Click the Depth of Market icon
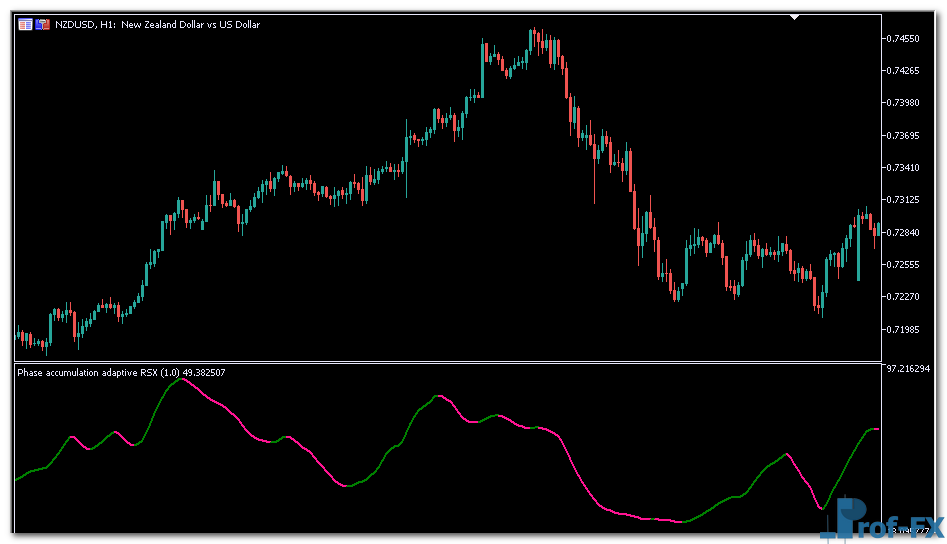This screenshot has width=947, height=544. [43, 24]
